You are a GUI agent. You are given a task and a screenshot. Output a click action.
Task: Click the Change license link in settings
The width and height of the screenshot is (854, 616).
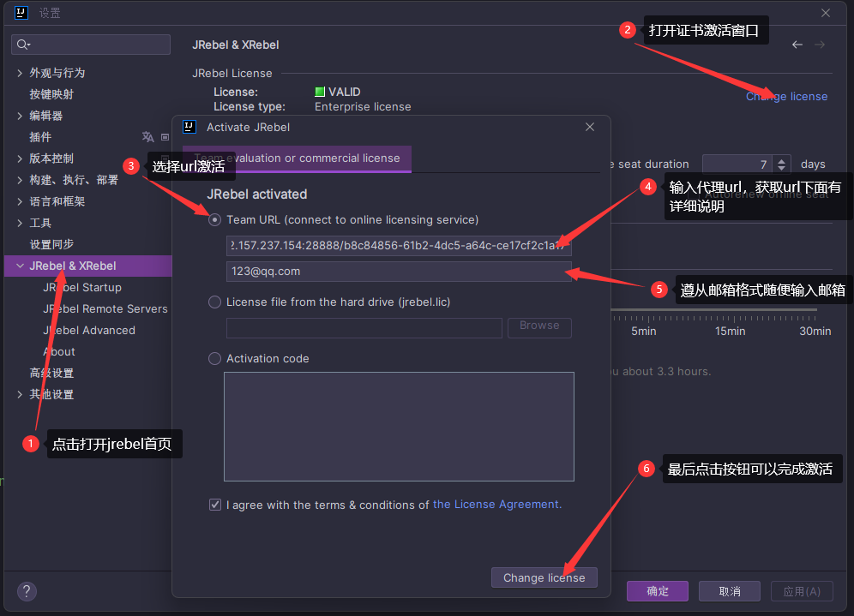tap(786, 96)
